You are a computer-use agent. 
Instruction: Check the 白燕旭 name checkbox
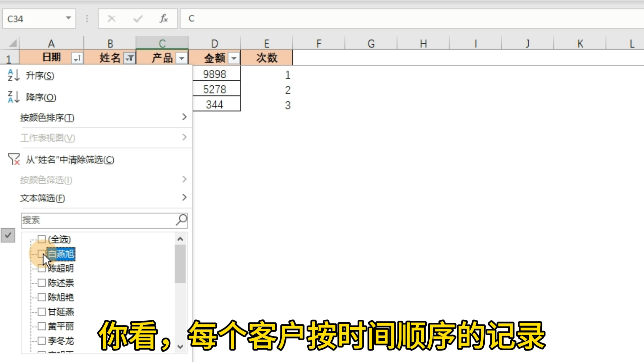click(x=41, y=254)
